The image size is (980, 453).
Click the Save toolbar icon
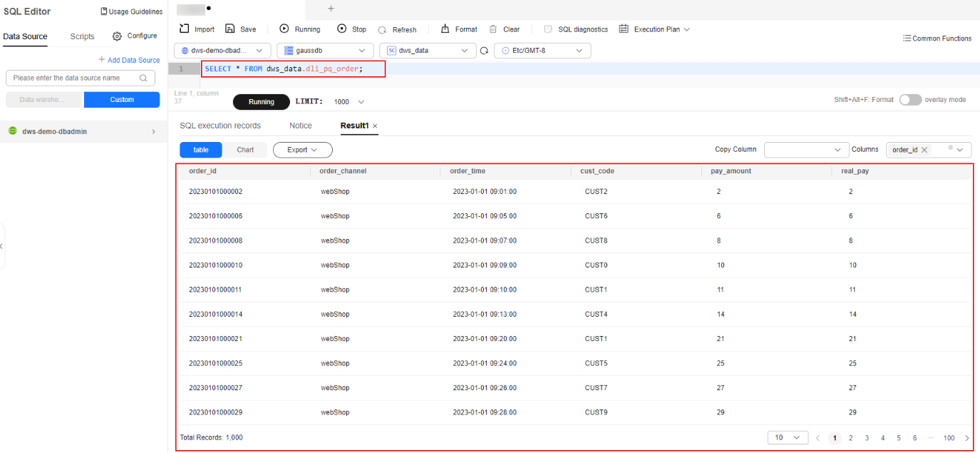point(230,29)
